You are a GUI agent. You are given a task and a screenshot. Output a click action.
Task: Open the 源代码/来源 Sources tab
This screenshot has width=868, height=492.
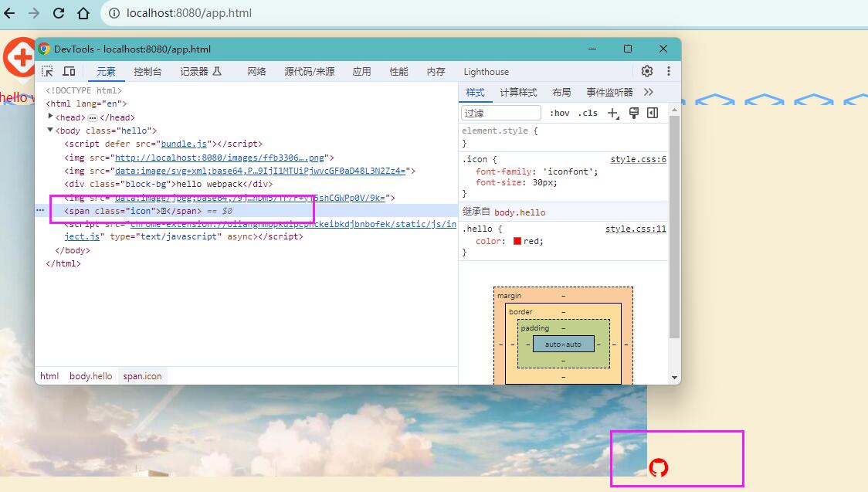tap(310, 71)
